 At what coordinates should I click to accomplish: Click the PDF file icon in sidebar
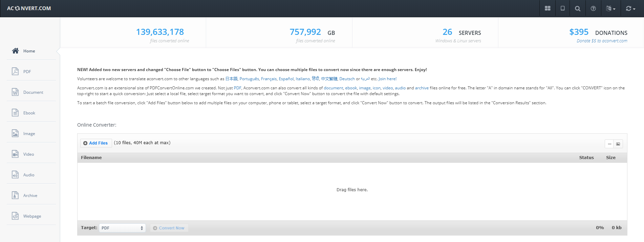15,71
